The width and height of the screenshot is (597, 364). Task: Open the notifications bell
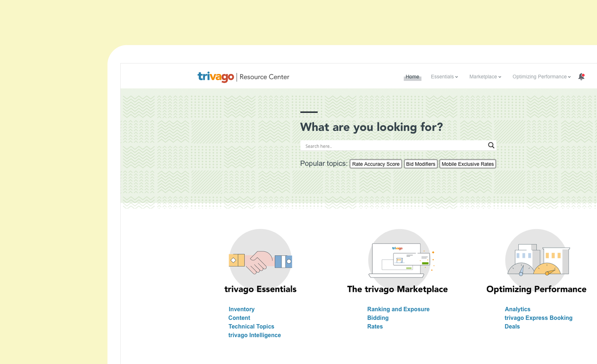(581, 76)
